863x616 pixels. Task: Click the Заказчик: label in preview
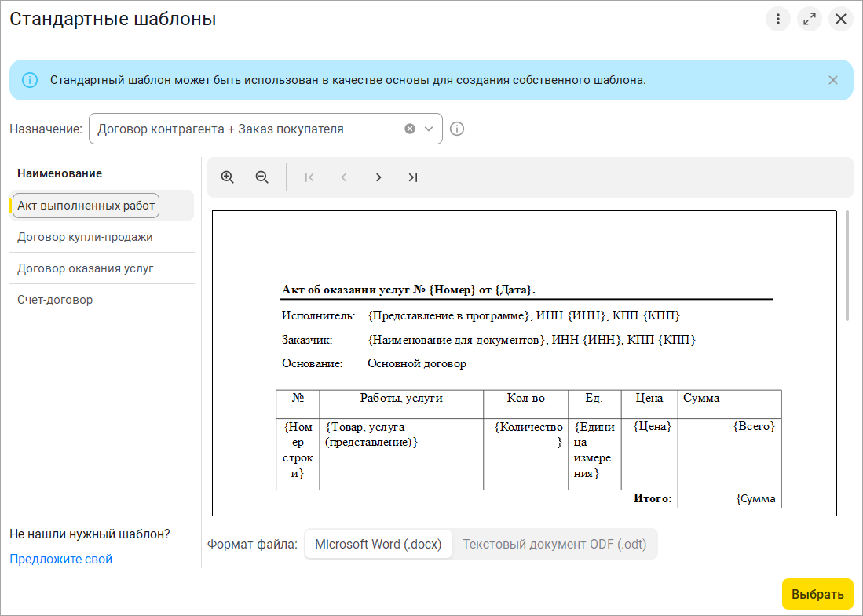pos(307,340)
